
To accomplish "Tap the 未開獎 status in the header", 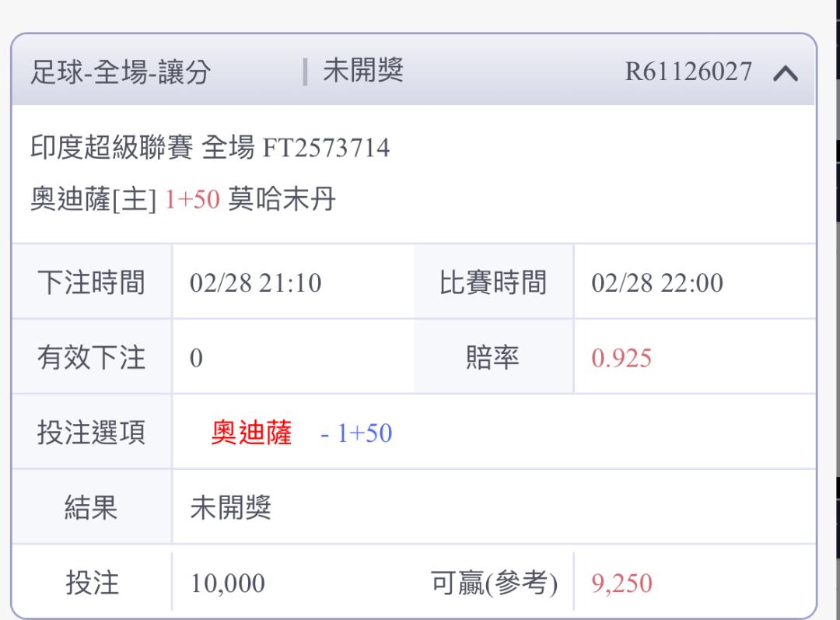I will [x=363, y=72].
